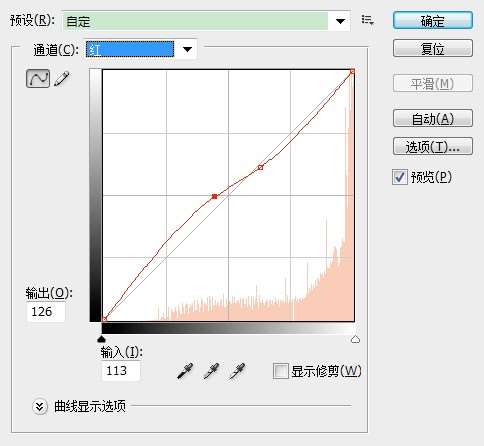
Task: Toggle the 预览(P) preview checkbox
Action: pos(400,177)
